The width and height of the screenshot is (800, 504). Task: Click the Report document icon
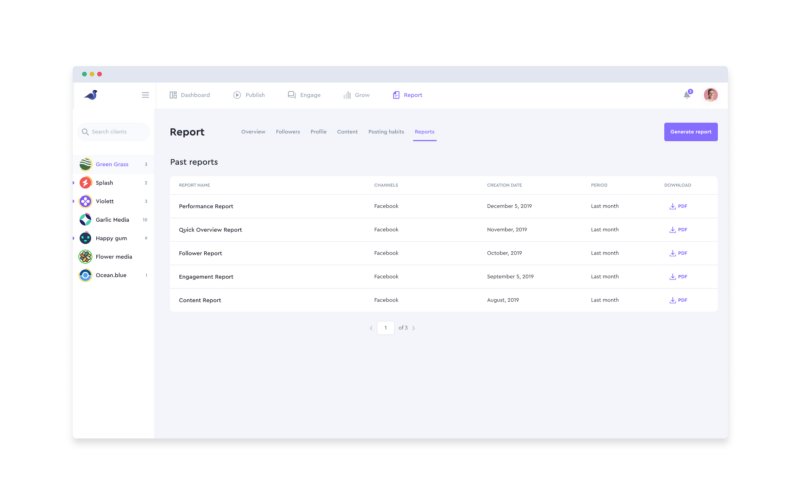pos(396,95)
